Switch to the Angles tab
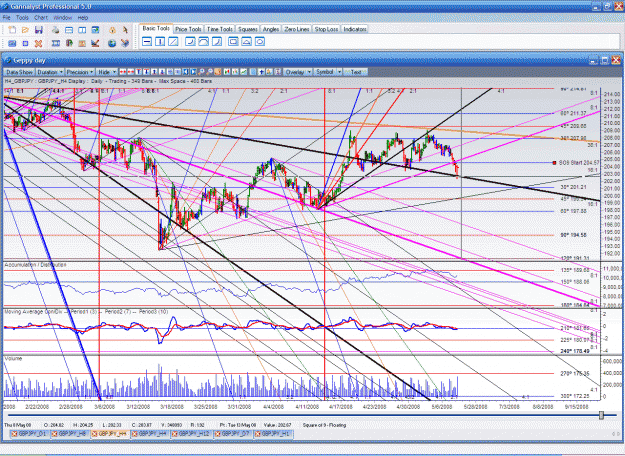625x456 pixels. (271, 29)
